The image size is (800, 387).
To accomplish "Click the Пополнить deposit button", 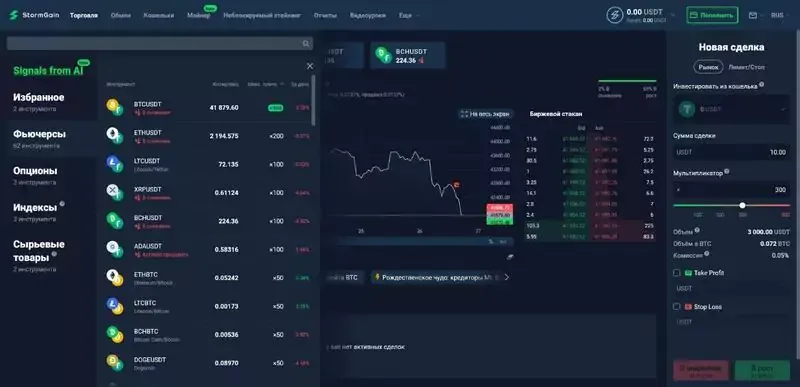I will tap(712, 15).
